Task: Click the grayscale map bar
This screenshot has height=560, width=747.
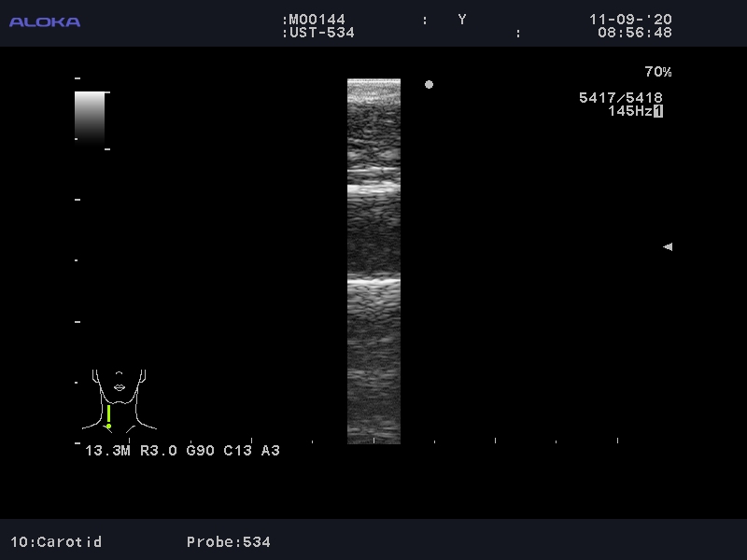Action: point(90,117)
